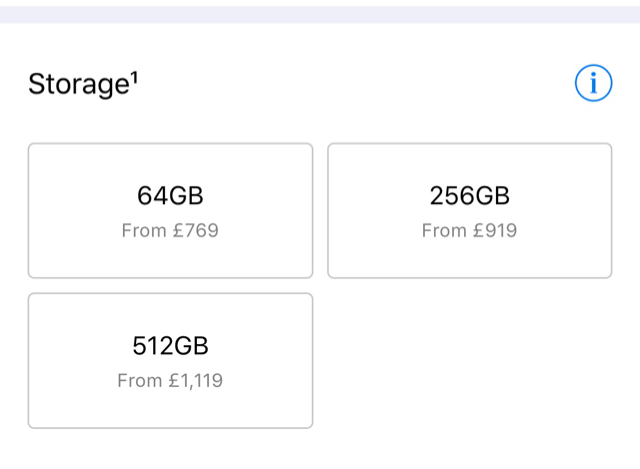Click the 'From £919' price text
640x469 pixels.
click(469, 231)
